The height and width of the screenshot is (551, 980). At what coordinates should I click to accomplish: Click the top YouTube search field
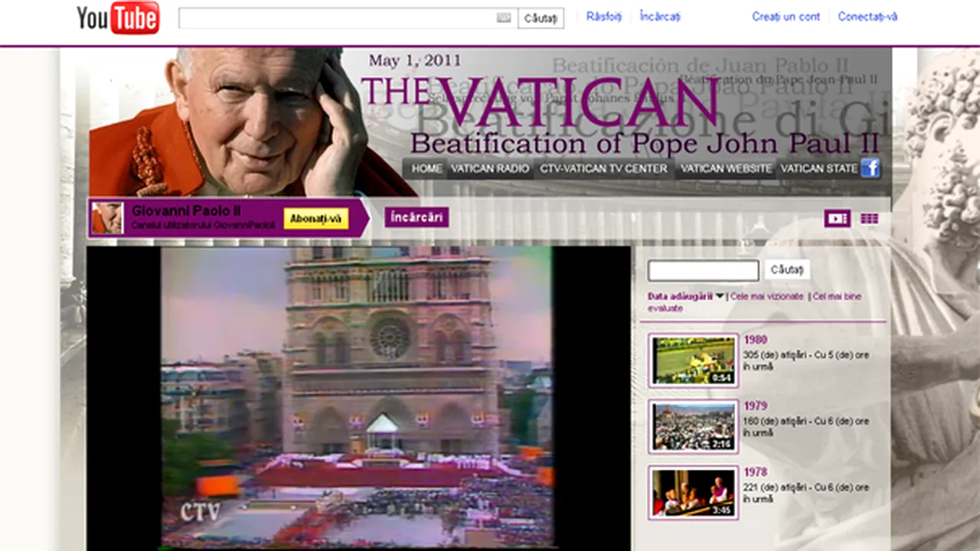coord(348,18)
